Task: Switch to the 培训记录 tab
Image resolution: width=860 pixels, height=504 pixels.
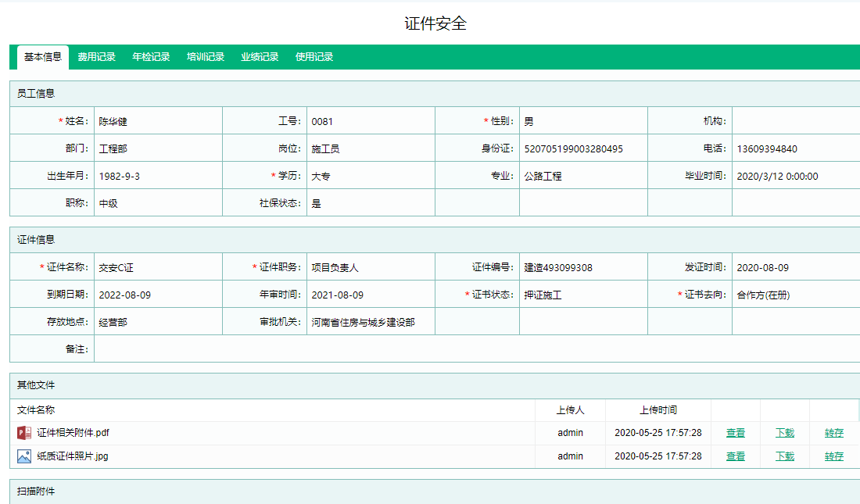Action: point(206,57)
